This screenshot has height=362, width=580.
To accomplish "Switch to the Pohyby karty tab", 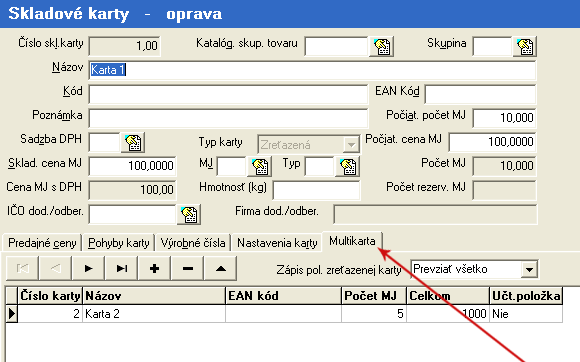I will (118, 243).
